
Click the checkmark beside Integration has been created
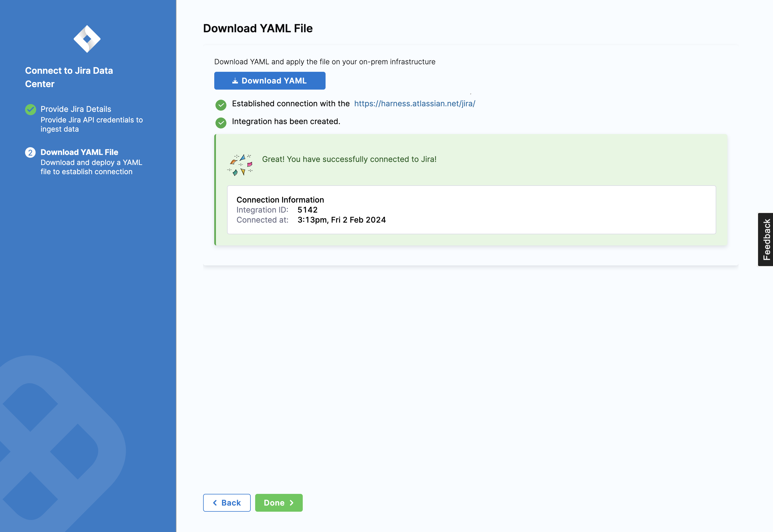(x=221, y=122)
